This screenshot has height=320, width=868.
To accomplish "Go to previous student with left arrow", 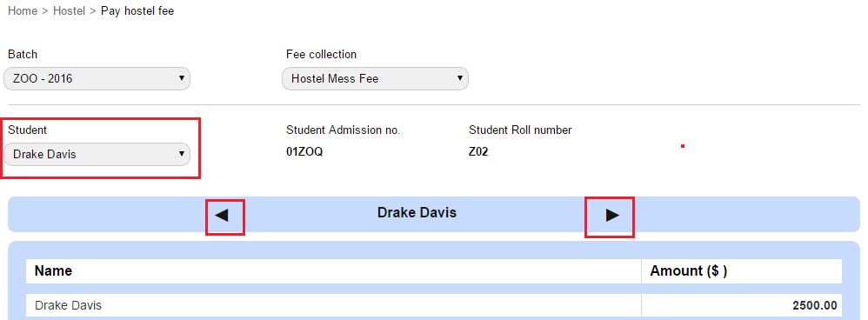I will point(222,216).
